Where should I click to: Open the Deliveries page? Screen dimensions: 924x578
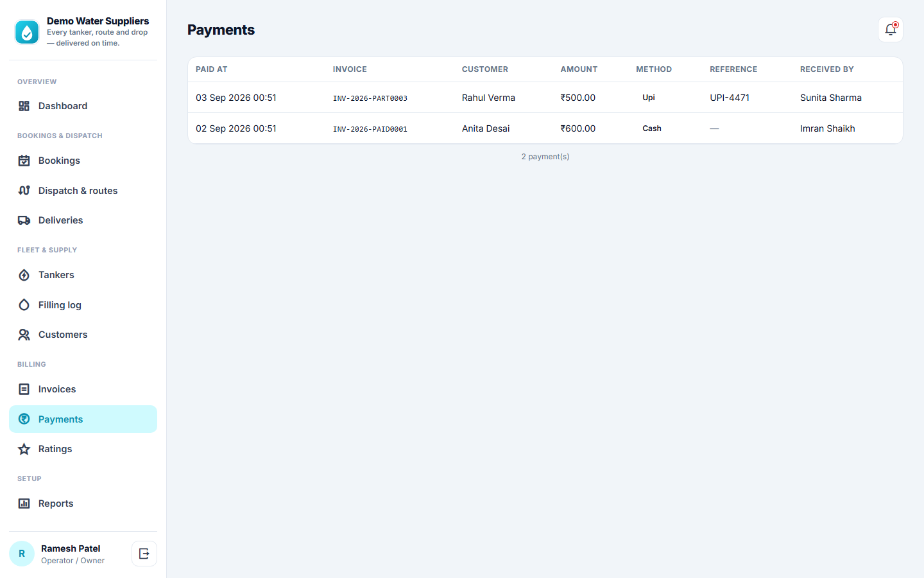tap(83, 220)
